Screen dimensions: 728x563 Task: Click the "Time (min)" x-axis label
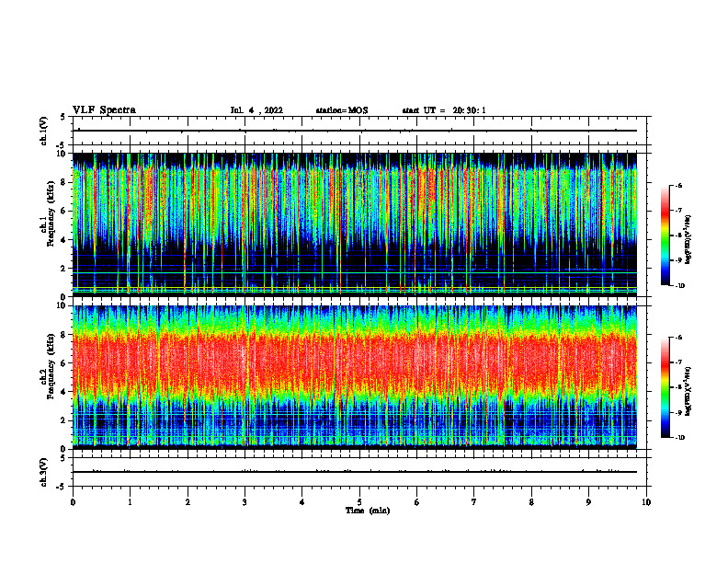tap(368, 511)
